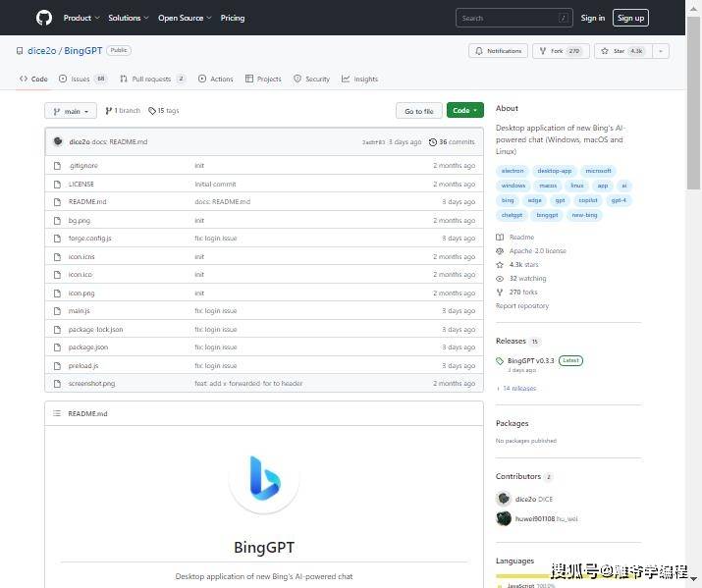Open the Projects tab

point(263,79)
